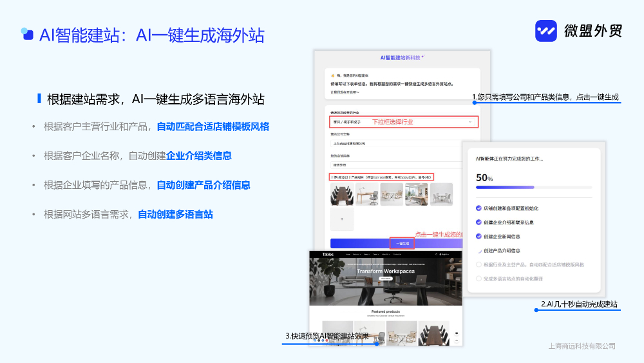
Task: Click the plus icon to add product image
Action: [342, 219]
